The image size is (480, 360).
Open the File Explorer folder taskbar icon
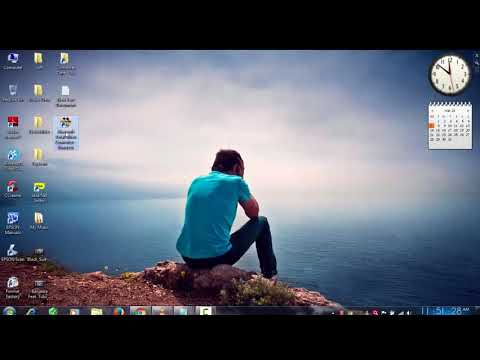[x=97, y=311]
